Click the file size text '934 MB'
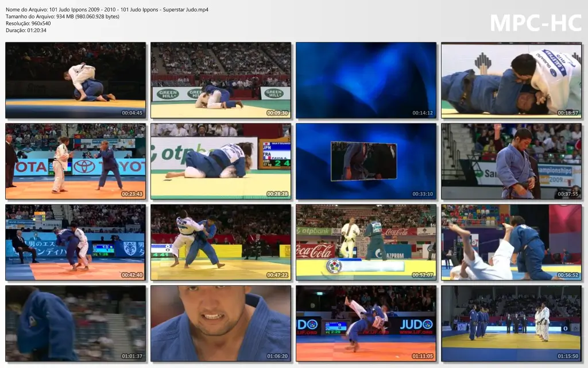The width and height of the screenshot is (588, 368). coord(65,17)
